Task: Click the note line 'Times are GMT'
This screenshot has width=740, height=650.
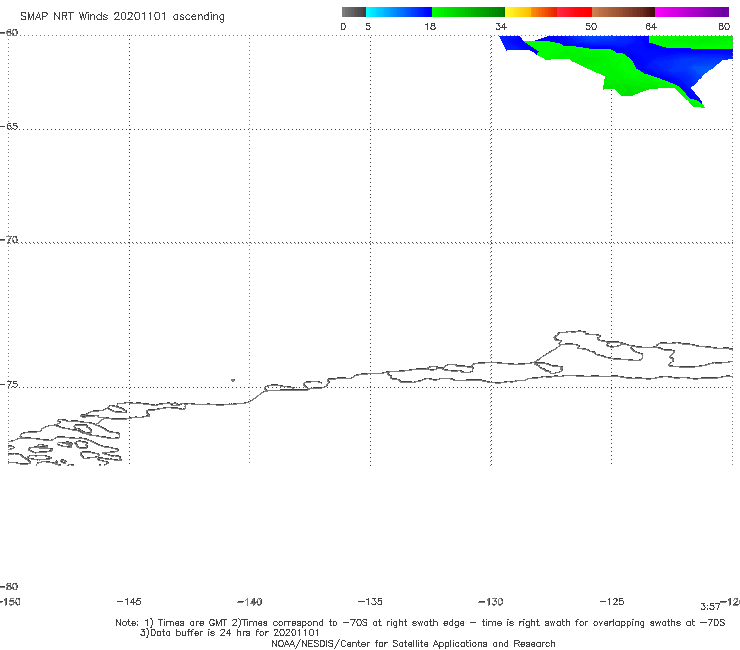Action: click(193, 623)
